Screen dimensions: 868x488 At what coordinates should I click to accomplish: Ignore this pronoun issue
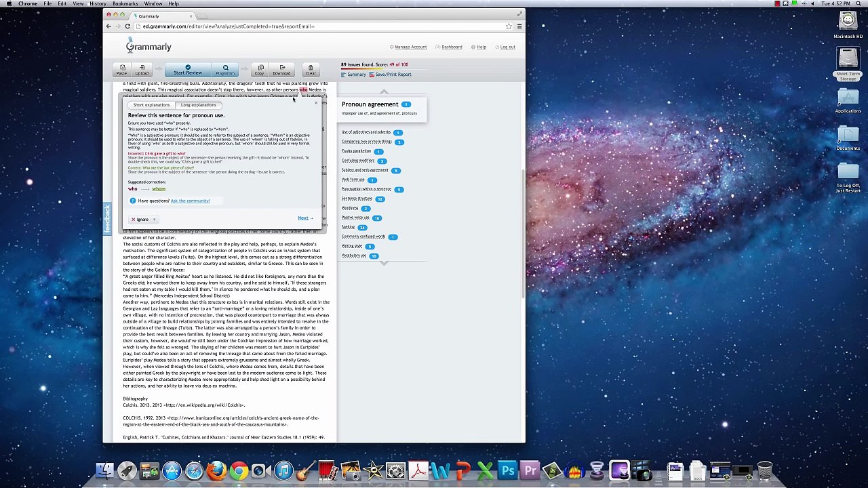[140, 220]
